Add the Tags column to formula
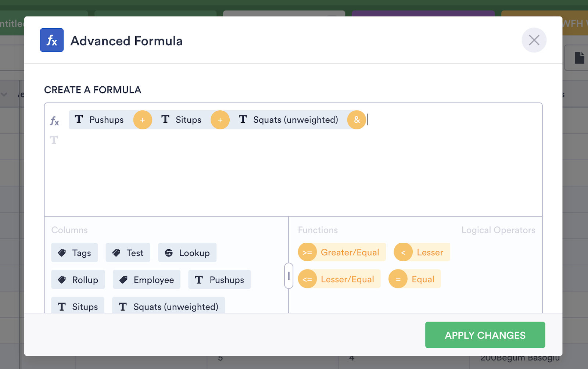Viewport: 588px width, 369px height. pos(75,253)
